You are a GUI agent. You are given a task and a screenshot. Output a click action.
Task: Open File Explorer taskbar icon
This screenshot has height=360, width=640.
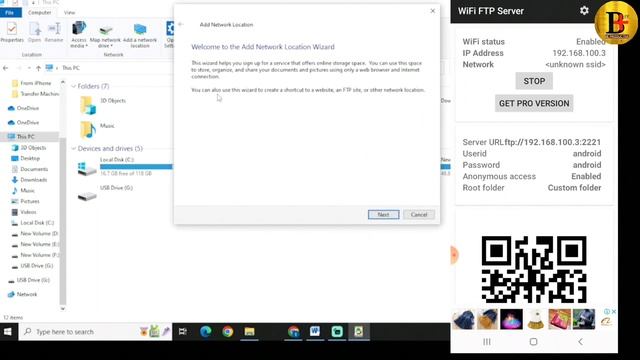point(249,332)
